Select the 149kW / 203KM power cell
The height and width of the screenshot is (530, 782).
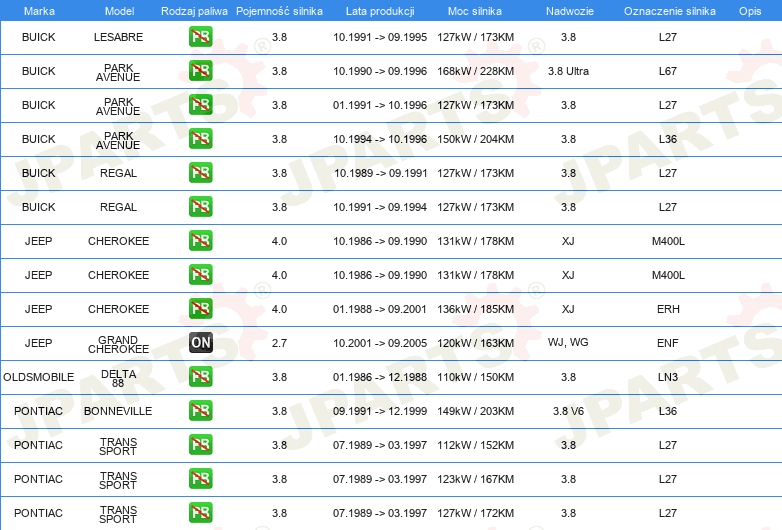click(x=475, y=411)
